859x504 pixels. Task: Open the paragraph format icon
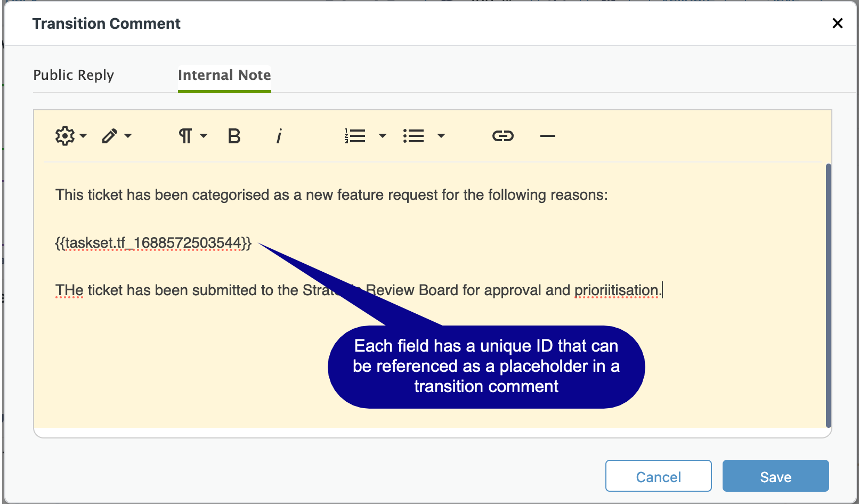point(185,136)
